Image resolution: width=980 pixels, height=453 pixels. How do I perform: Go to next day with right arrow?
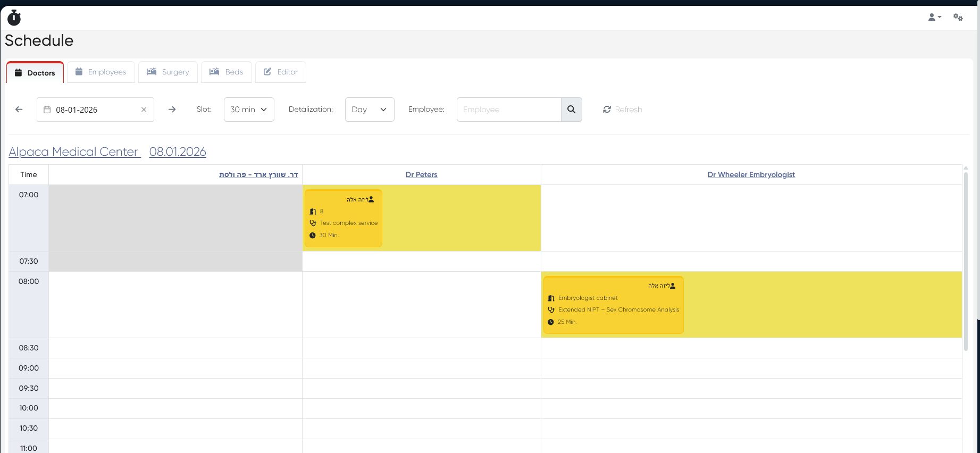click(x=172, y=110)
